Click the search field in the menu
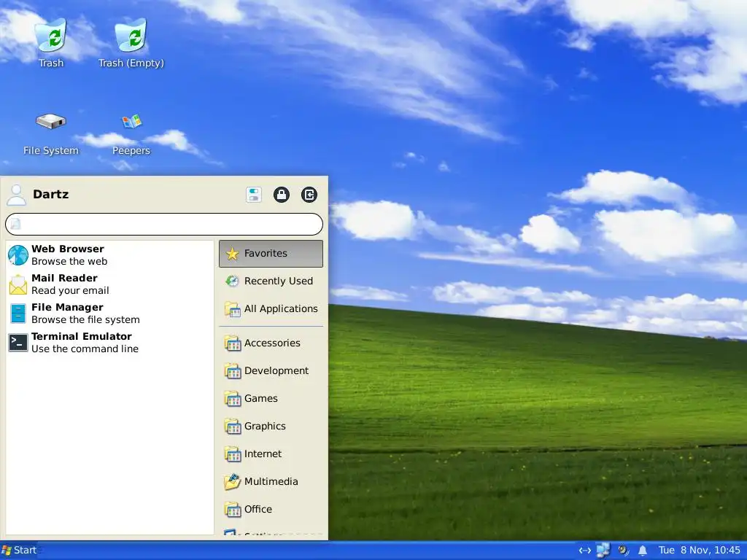This screenshot has width=747, height=560. pos(164,224)
